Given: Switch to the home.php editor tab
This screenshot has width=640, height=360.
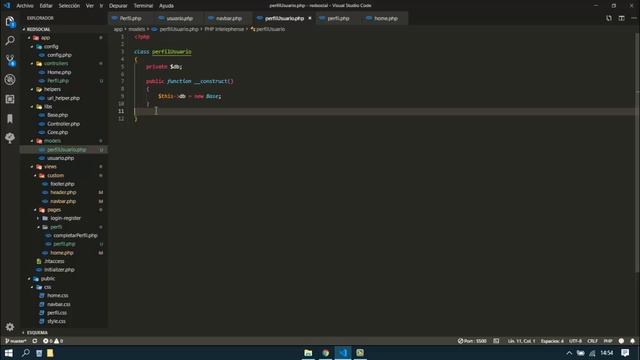Looking at the screenshot, I should coord(386,18).
